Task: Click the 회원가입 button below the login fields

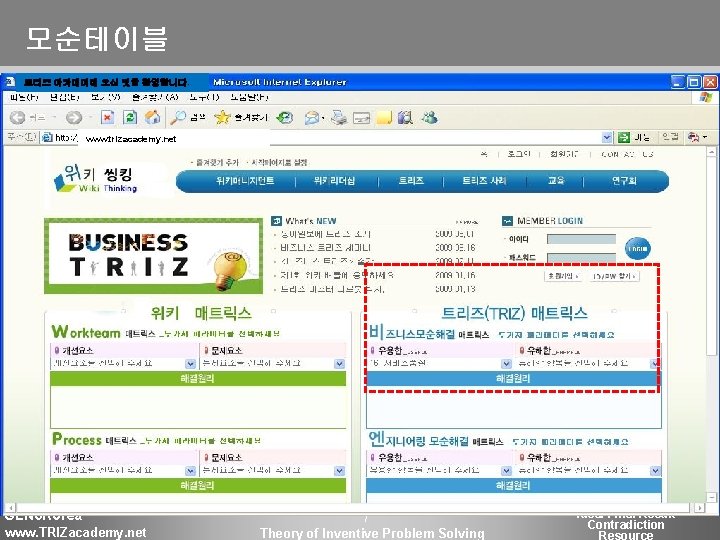Action: pyautogui.click(x=563, y=276)
